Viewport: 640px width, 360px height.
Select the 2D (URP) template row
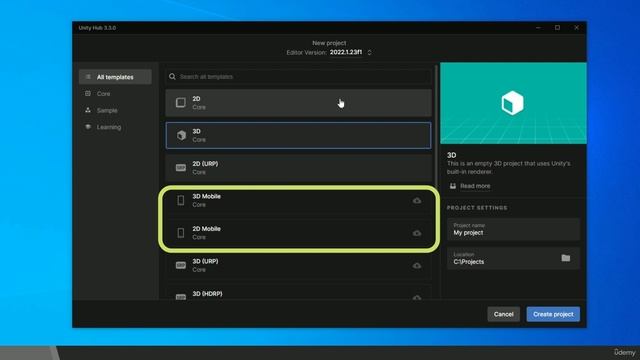pyautogui.click(x=298, y=168)
